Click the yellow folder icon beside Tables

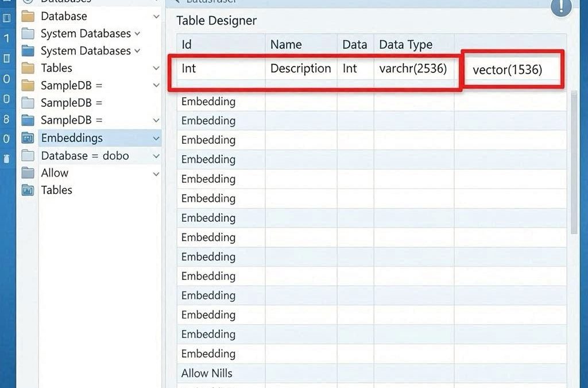click(28, 68)
